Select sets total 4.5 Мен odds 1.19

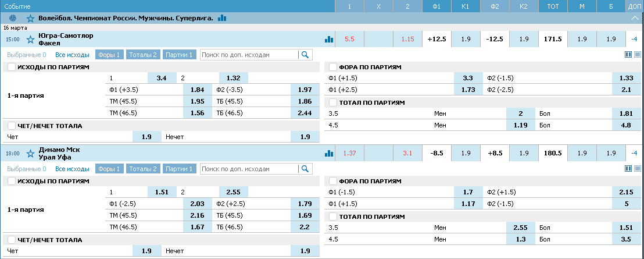[x=520, y=125]
